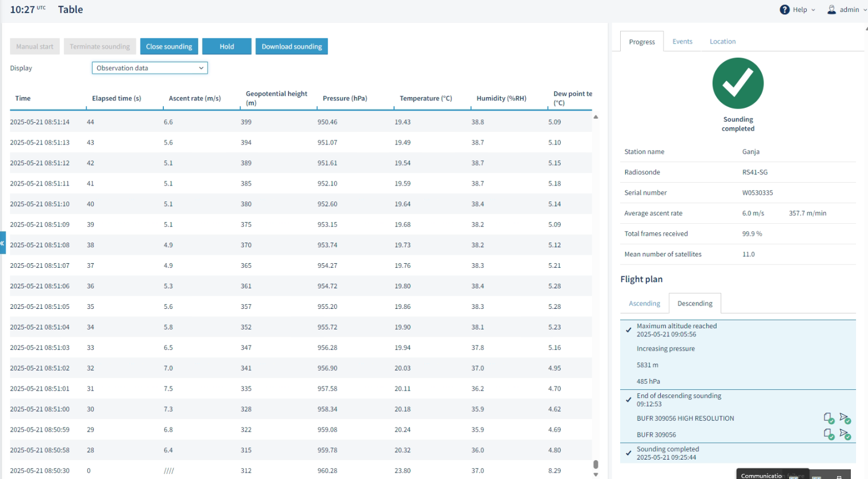This screenshot has height=479, width=868.
Task: Click the Sounding completed step checkmark
Action: pyautogui.click(x=629, y=453)
